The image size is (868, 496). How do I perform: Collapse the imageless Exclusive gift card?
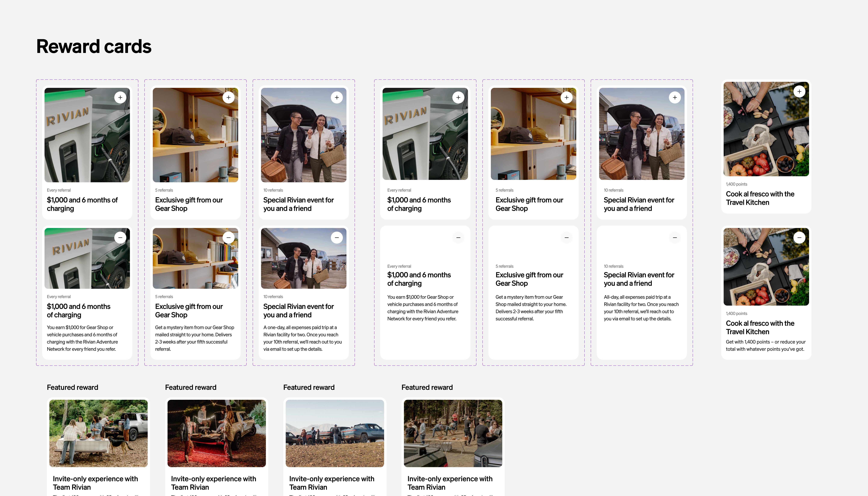pyautogui.click(x=567, y=237)
